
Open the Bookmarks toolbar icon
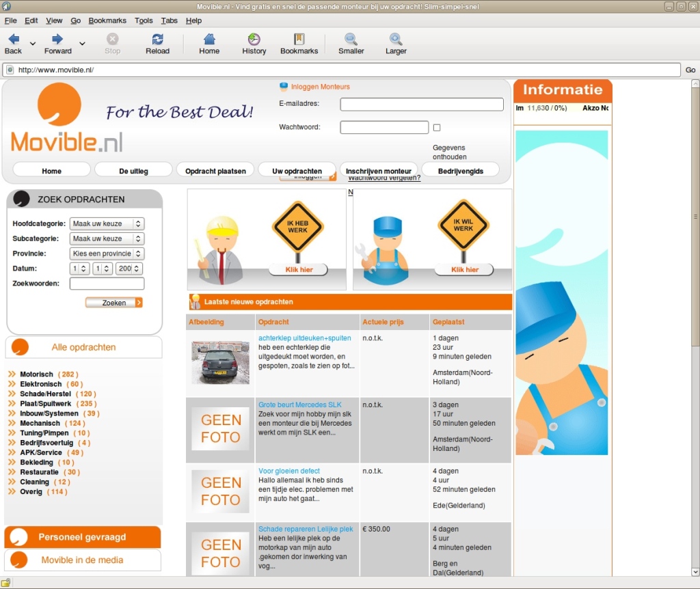pyautogui.click(x=299, y=40)
